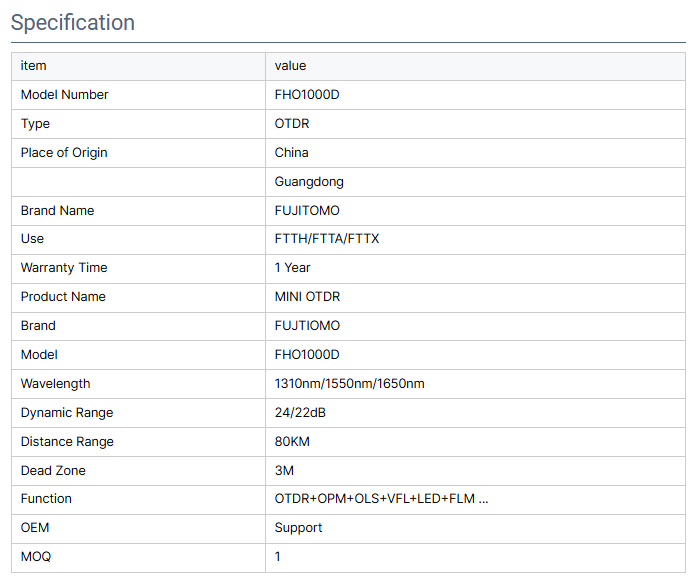Click the Guangdong value cell

(475, 181)
